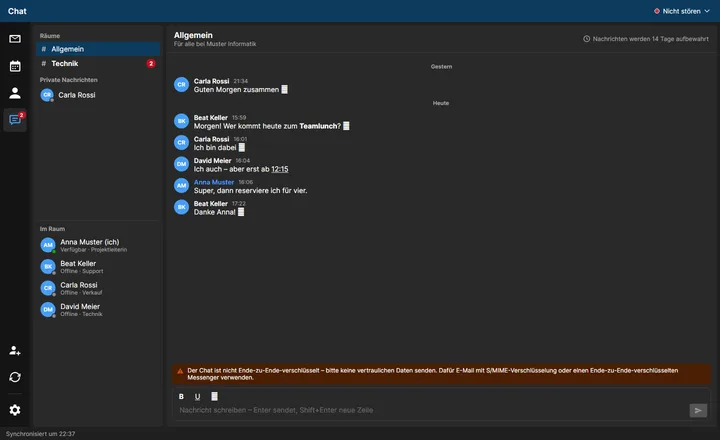Click Anna Muster avatar in member list

click(48, 245)
